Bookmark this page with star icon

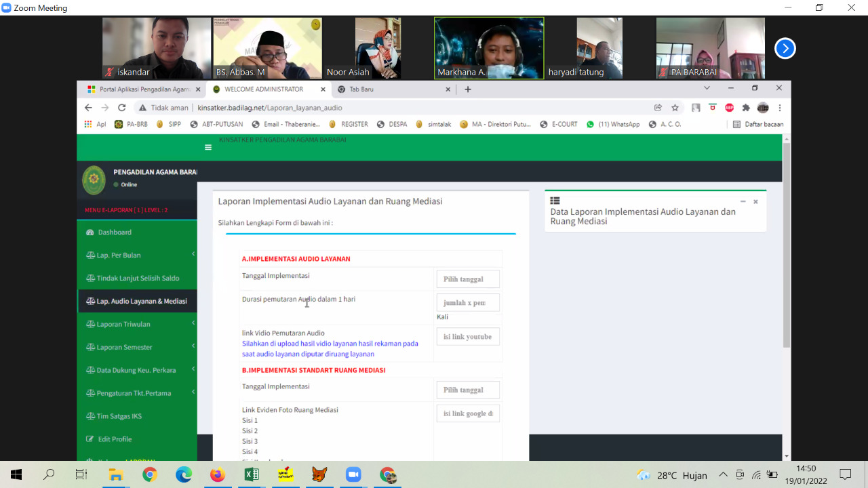click(675, 108)
